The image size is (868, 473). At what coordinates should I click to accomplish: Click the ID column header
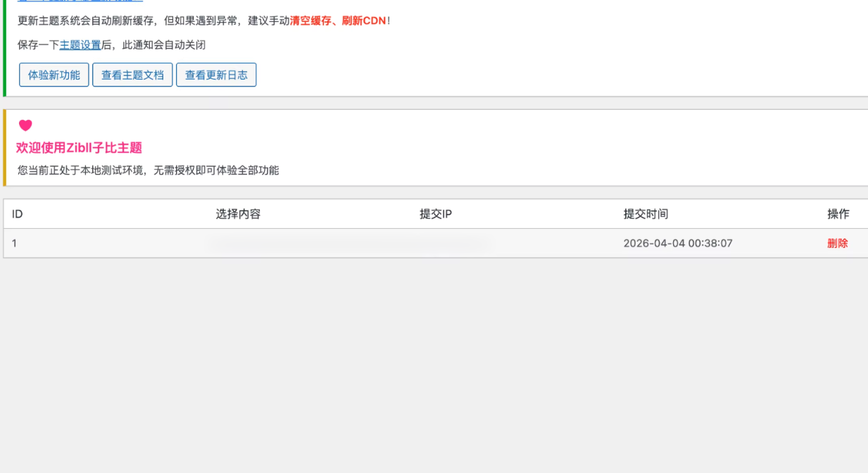click(18, 214)
